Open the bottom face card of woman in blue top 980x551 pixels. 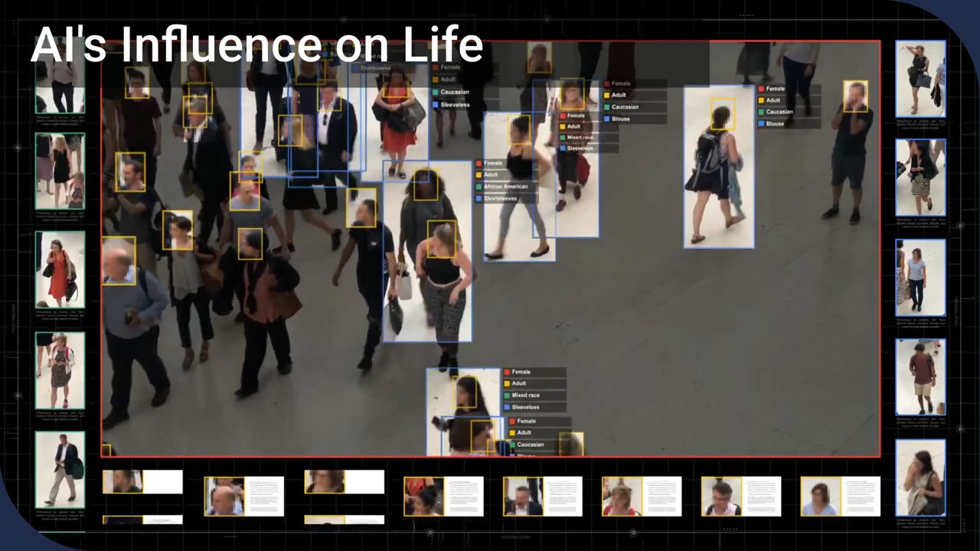click(x=840, y=496)
